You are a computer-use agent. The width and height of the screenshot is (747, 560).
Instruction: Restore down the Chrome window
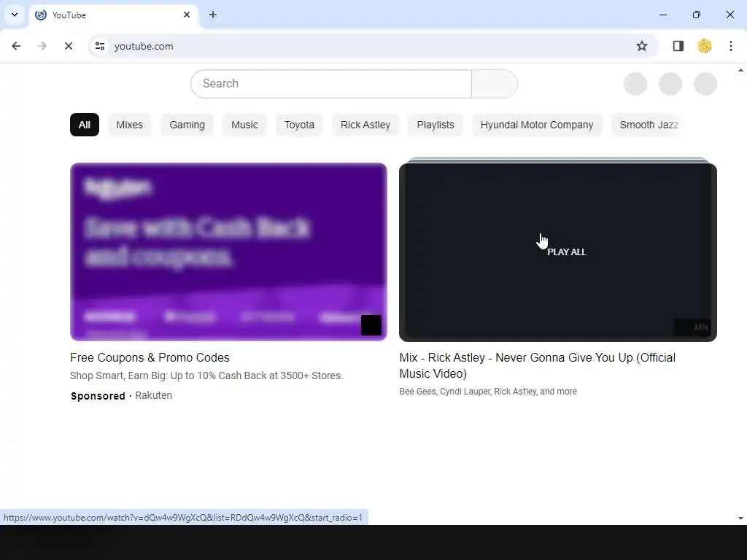[x=697, y=15]
